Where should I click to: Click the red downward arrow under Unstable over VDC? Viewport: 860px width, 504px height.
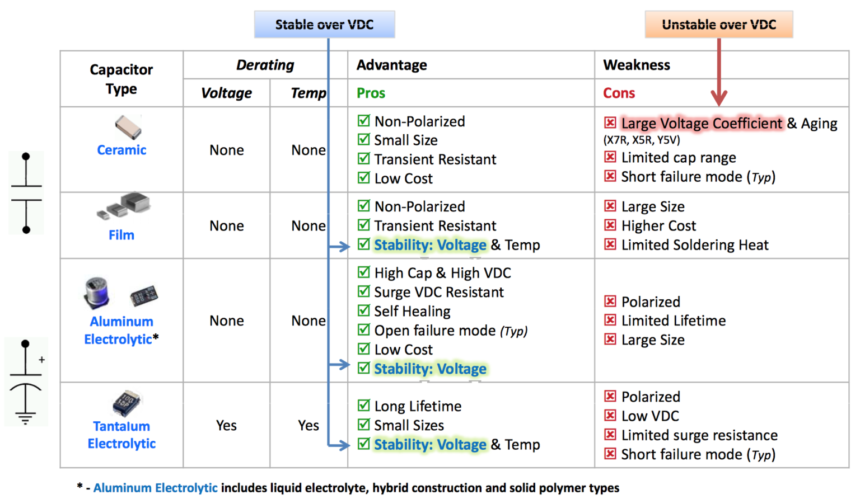pos(719,73)
